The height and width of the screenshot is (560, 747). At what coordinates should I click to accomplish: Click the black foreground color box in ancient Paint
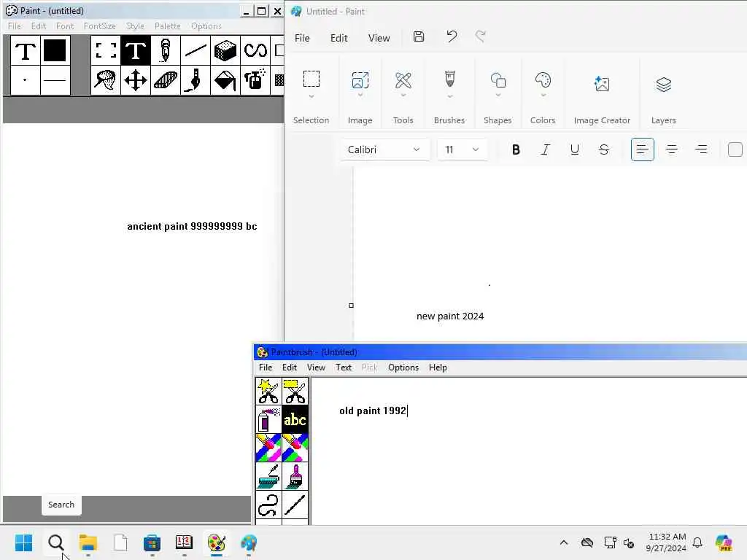click(x=55, y=50)
